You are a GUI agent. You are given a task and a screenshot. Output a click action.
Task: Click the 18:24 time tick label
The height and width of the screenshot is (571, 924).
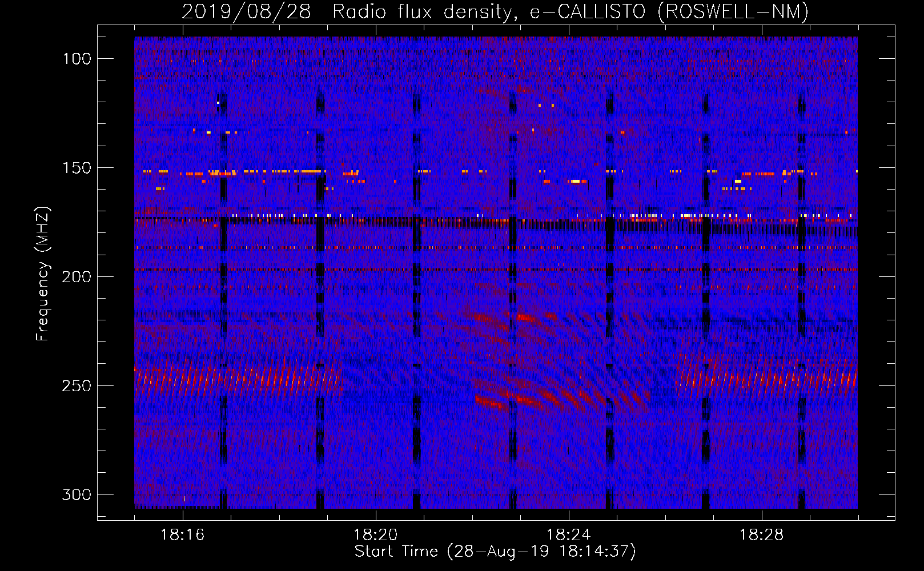568,535
